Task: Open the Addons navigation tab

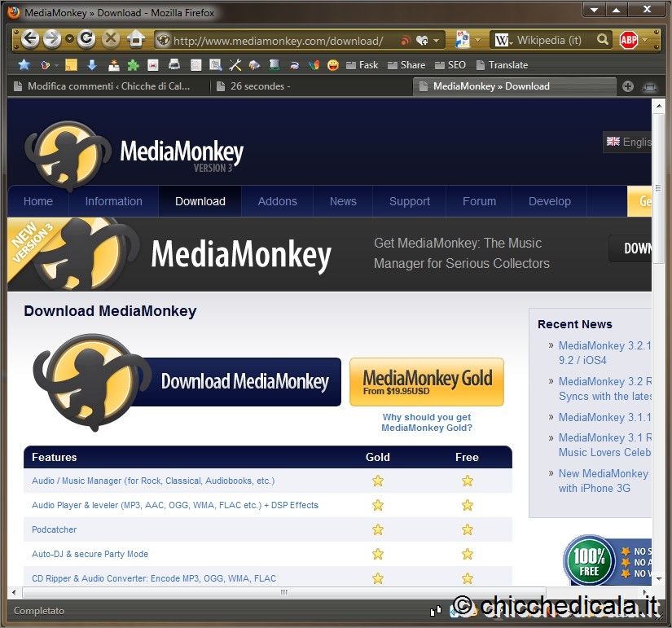Action: coord(277,201)
